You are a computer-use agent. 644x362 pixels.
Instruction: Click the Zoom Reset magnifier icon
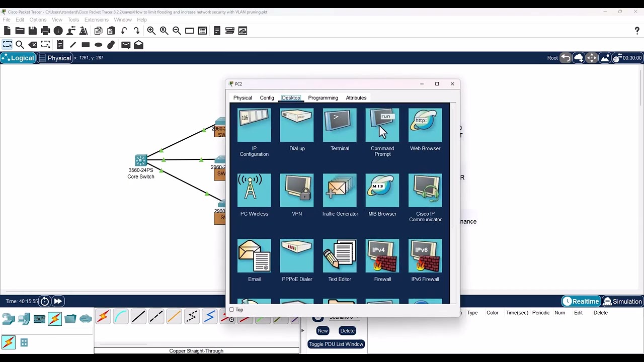[x=164, y=31]
